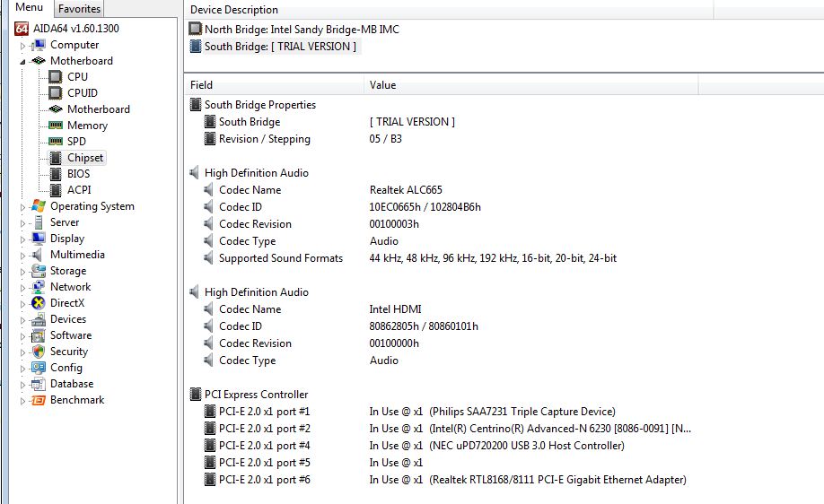Click the DirectX icon
Viewport: 824px width, 504px height.
tap(39, 303)
